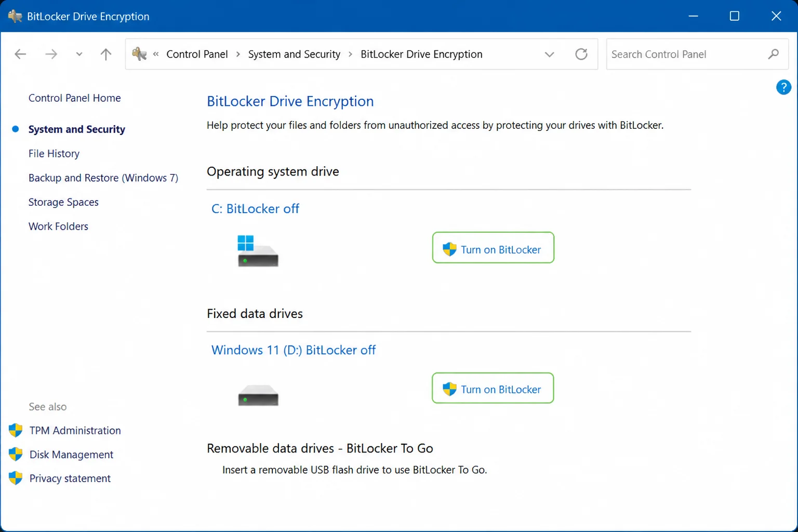The width and height of the screenshot is (798, 532).
Task: Open Control Panel breadcrumb
Action: tap(197, 54)
